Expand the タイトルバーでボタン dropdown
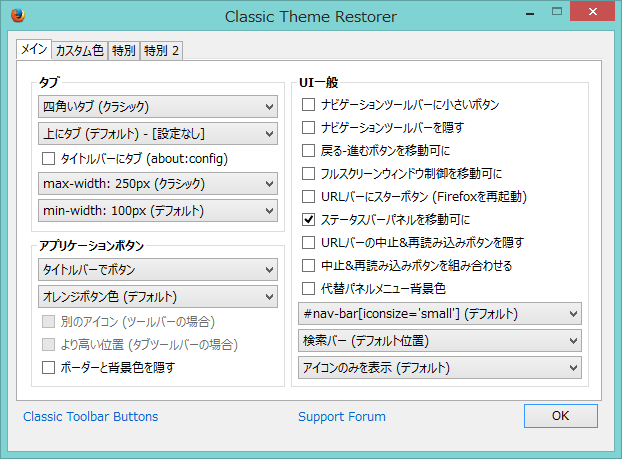The image size is (622, 459). coord(158,270)
